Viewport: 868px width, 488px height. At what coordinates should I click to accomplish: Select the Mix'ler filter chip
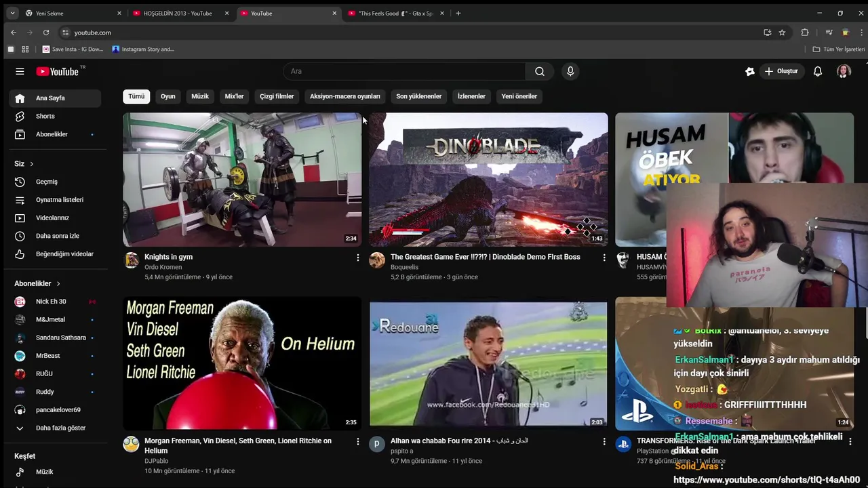[x=234, y=96]
